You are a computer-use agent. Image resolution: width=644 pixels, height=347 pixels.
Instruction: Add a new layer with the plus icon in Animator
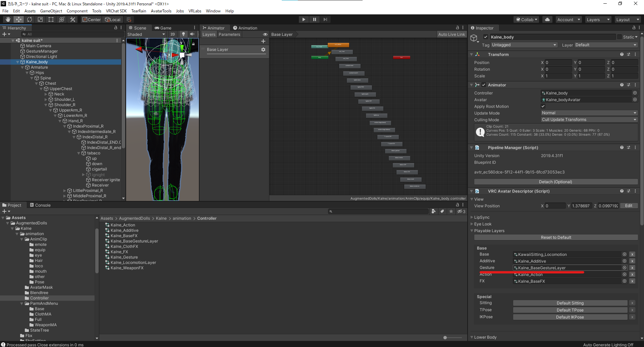click(x=263, y=41)
